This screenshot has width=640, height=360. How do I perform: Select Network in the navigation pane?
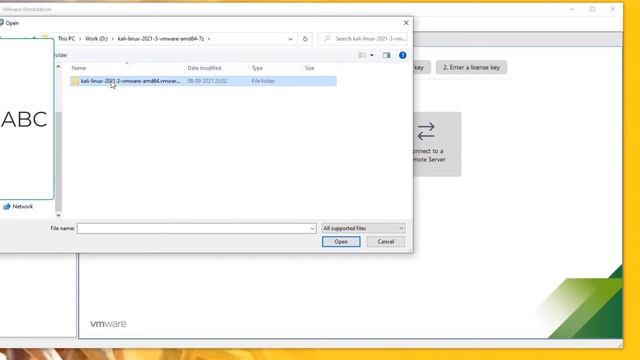(x=18, y=207)
